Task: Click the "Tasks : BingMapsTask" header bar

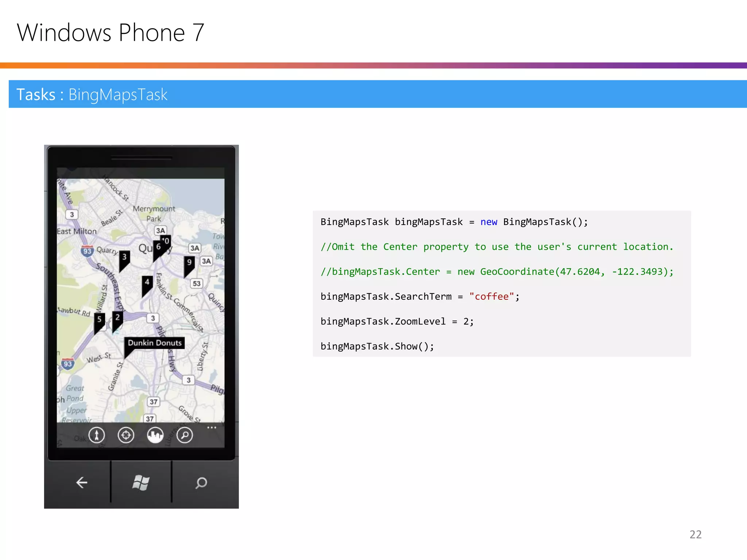Action: pos(378,94)
